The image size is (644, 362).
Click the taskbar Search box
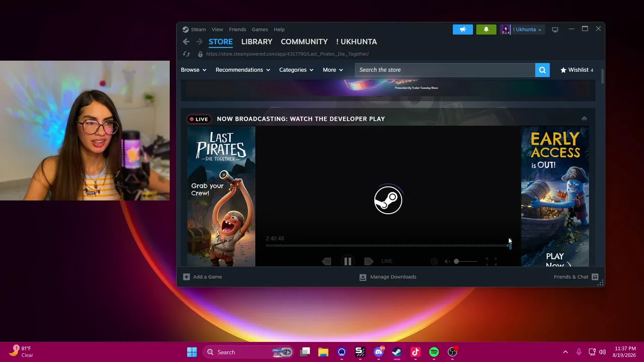tap(249, 352)
